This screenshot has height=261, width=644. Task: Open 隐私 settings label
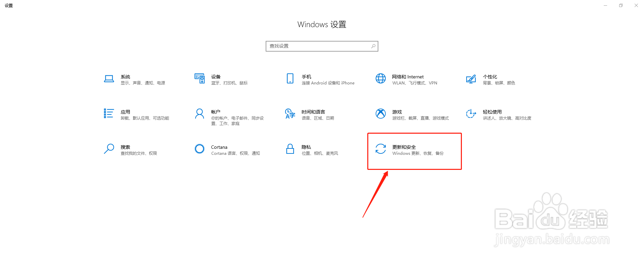point(306,147)
